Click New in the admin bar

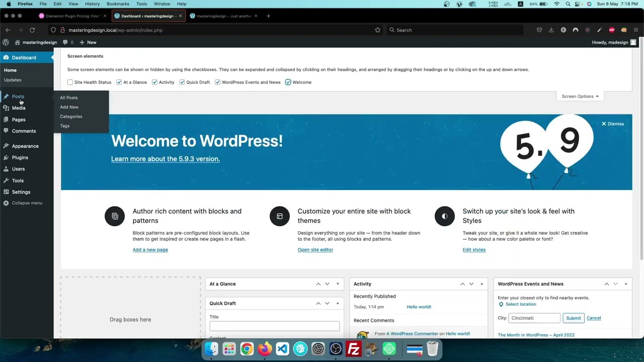[x=88, y=42]
